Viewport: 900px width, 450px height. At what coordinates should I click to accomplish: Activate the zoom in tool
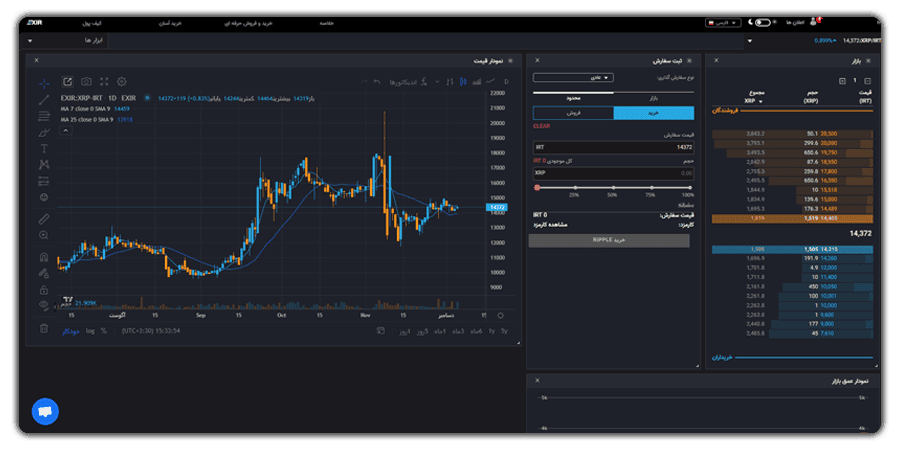(44, 235)
